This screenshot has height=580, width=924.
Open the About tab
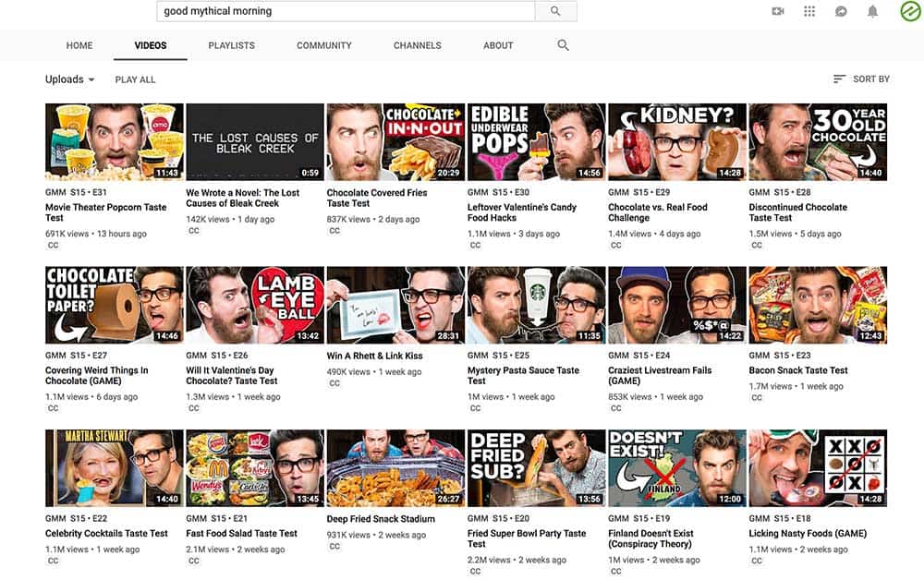pos(499,45)
